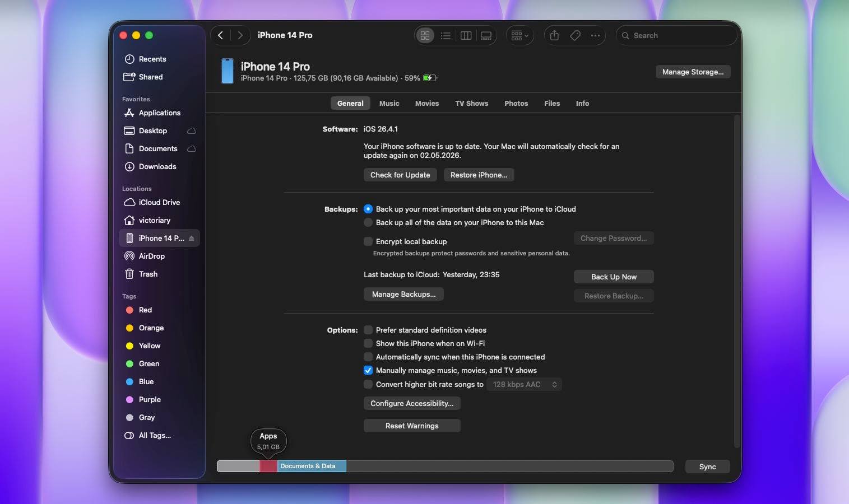Click Restore iPhone button
849x504 pixels.
tap(479, 175)
